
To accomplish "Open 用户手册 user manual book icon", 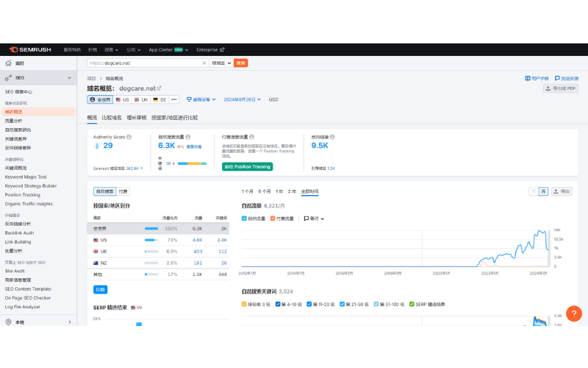I will (x=527, y=79).
